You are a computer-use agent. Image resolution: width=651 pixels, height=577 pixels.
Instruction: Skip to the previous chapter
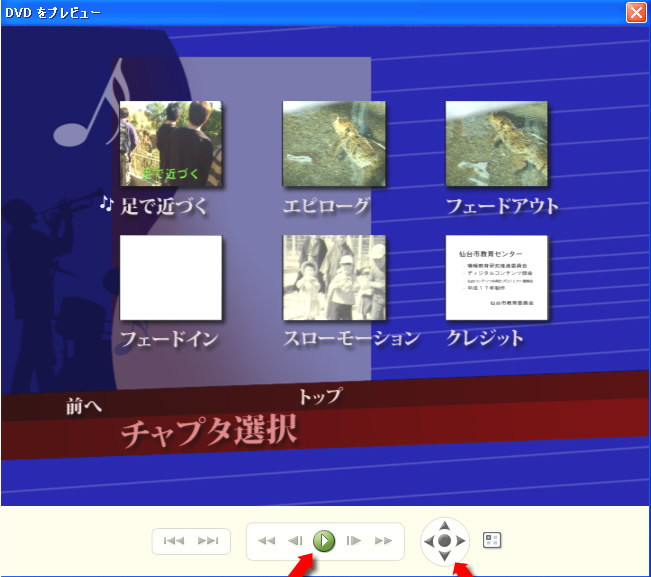click(174, 541)
